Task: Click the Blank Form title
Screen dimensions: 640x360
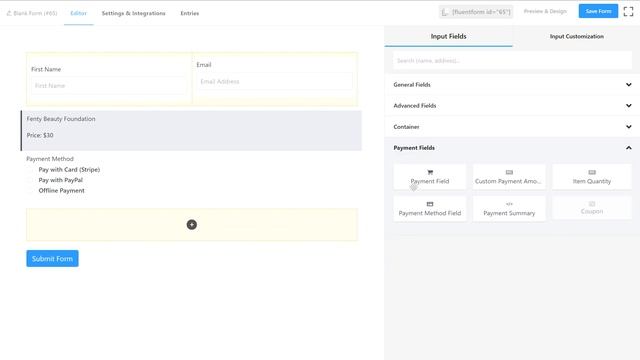Action: (x=35, y=13)
